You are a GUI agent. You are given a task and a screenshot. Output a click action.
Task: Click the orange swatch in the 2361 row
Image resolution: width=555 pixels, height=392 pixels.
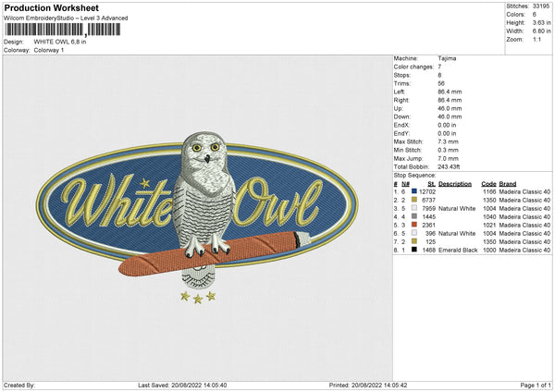pos(414,225)
